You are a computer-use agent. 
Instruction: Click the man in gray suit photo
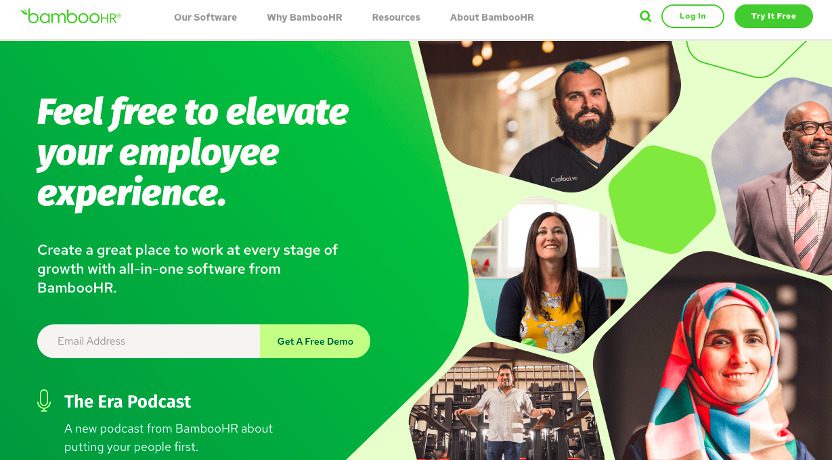(780, 175)
